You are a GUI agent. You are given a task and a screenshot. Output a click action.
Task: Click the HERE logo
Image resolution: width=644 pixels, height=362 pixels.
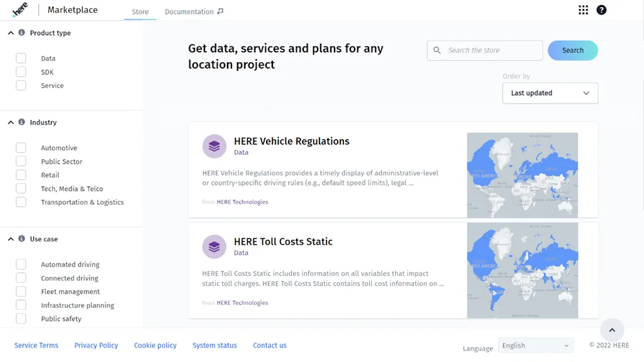(19, 9)
